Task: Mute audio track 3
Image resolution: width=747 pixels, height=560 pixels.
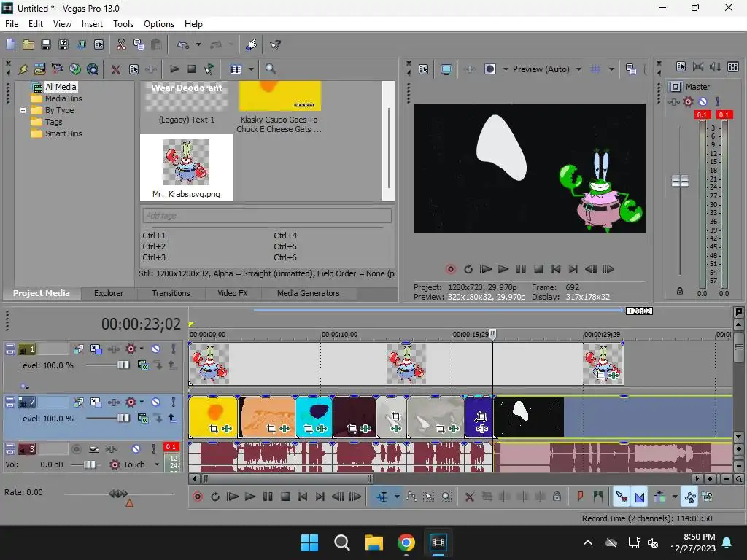Action: [x=136, y=449]
